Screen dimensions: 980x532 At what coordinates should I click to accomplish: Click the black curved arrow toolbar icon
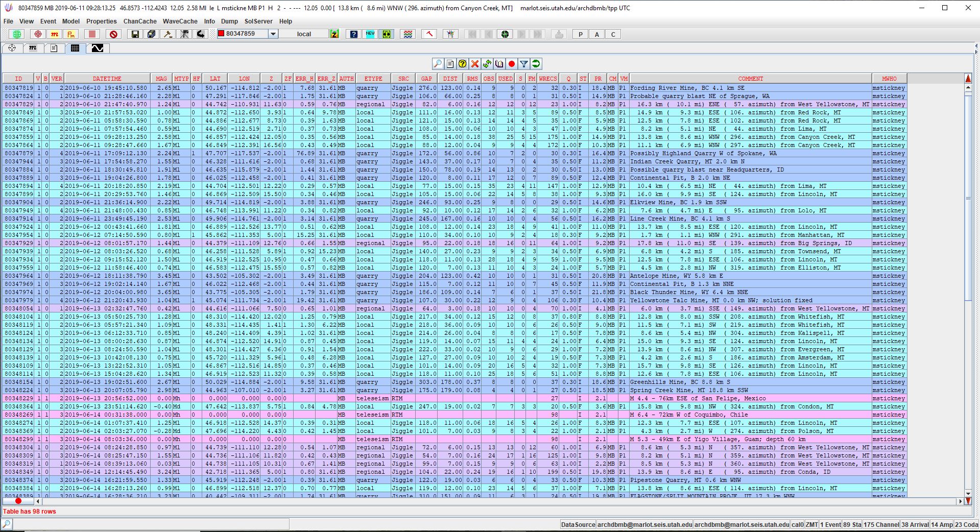pos(201,34)
